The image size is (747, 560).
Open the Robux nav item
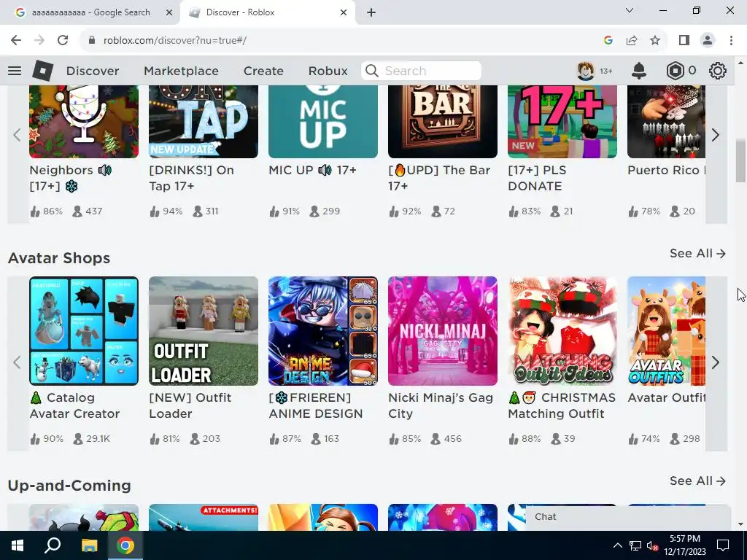328,71
